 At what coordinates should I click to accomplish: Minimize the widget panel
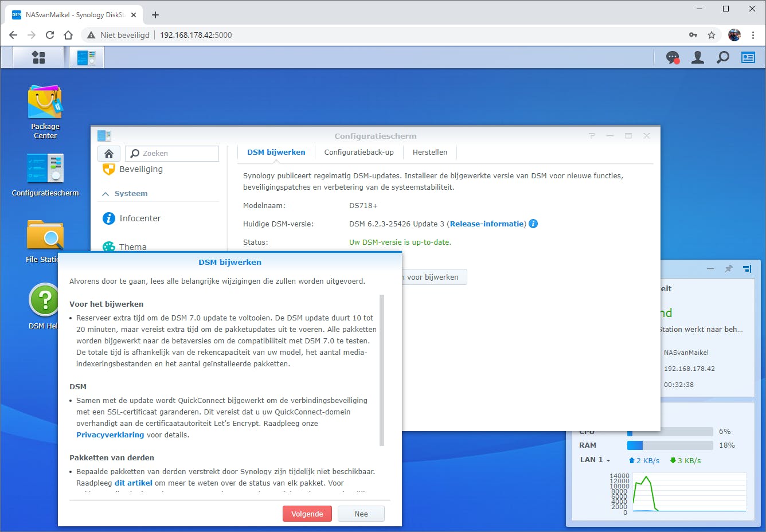pyautogui.click(x=710, y=268)
